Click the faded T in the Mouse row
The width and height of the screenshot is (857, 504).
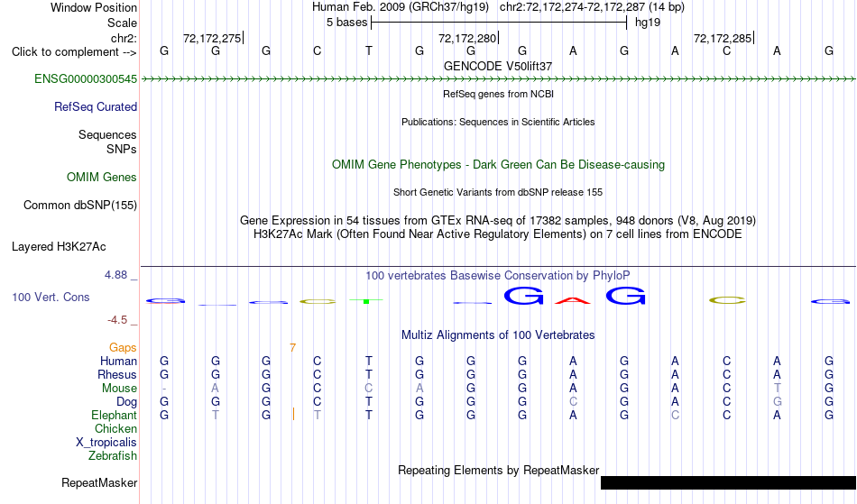(778, 389)
